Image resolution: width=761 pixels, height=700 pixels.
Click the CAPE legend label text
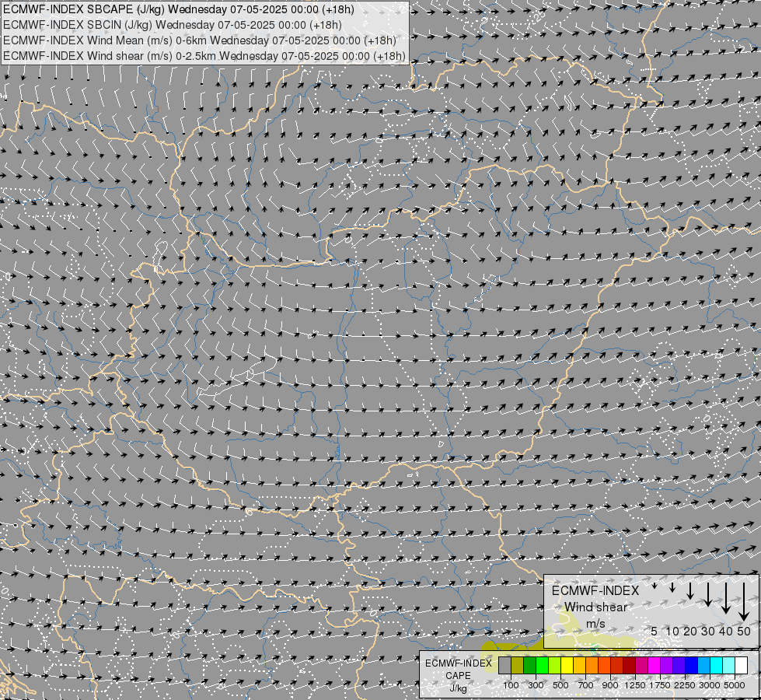458,676
